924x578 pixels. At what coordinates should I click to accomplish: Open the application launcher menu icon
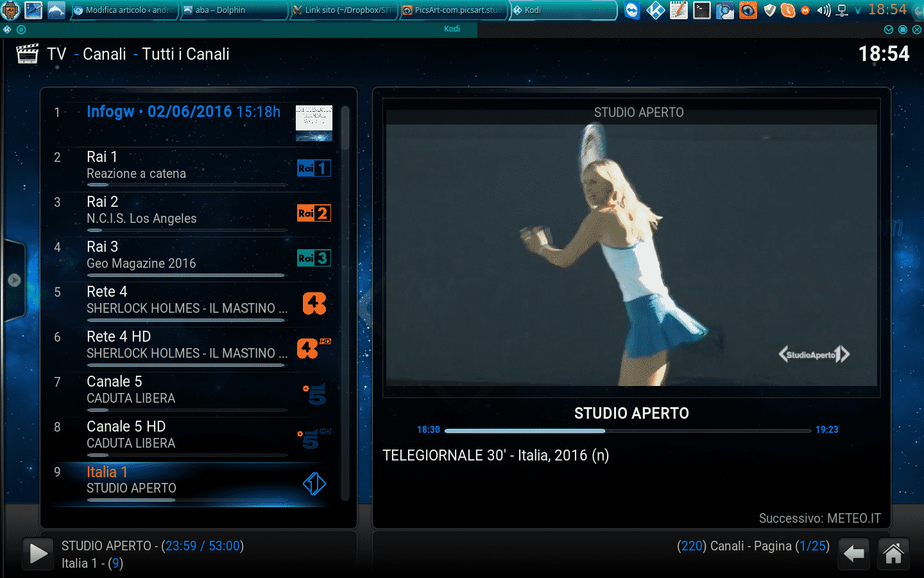pos(10,10)
